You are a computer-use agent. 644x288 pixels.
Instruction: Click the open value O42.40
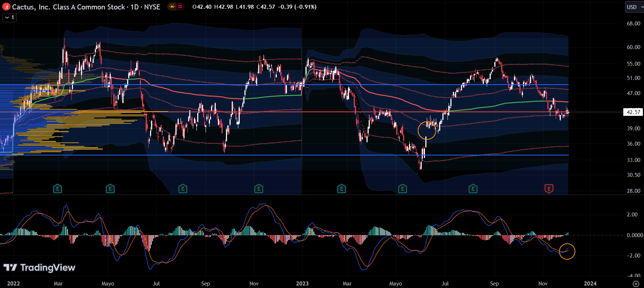pyautogui.click(x=202, y=7)
